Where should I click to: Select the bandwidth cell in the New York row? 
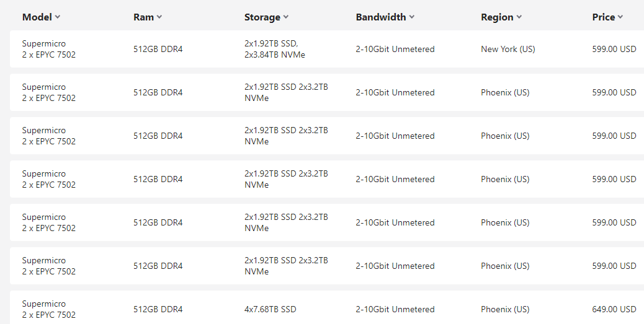pyautogui.click(x=395, y=49)
